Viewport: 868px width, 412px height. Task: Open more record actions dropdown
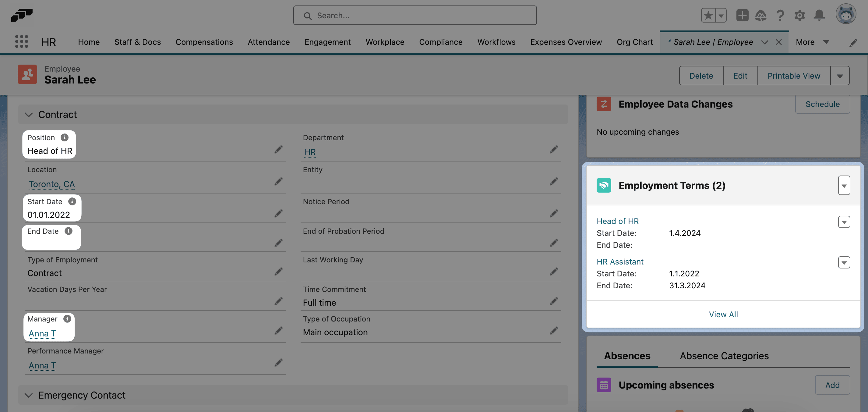click(840, 76)
